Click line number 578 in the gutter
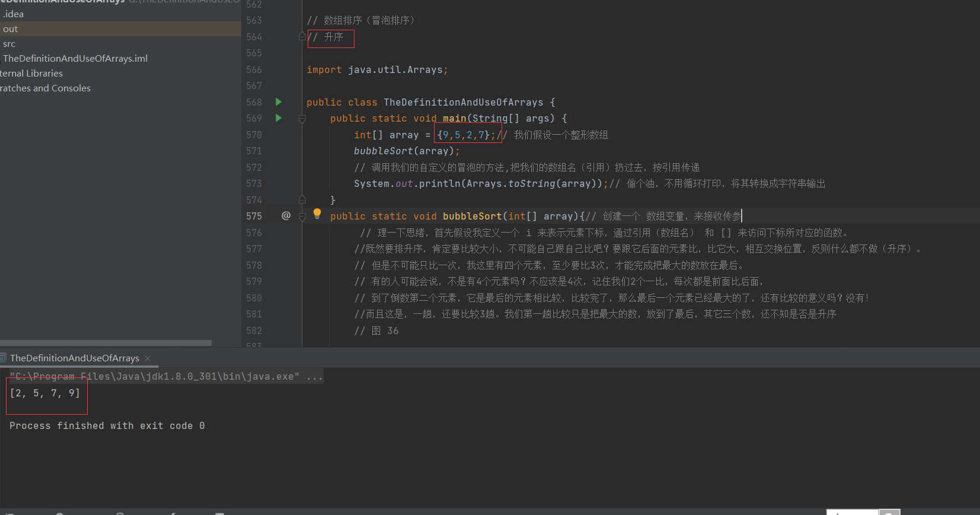The width and height of the screenshot is (980, 515). (254, 265)
